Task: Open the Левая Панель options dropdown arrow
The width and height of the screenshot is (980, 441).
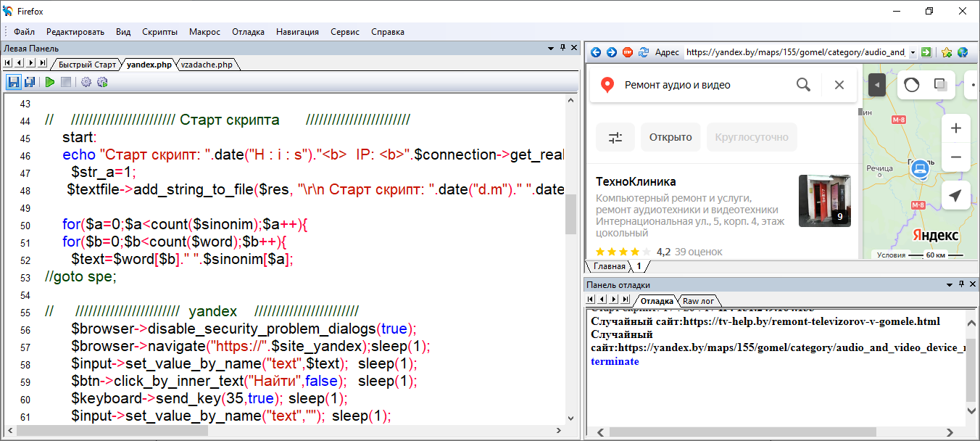Action: [551, 48]
